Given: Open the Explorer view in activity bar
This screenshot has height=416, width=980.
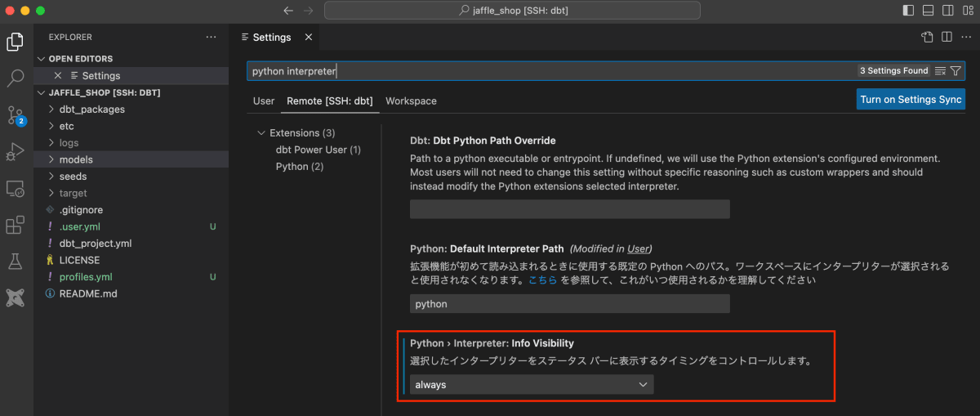Looking at the screenshot, I should click(x=16, y=41).
